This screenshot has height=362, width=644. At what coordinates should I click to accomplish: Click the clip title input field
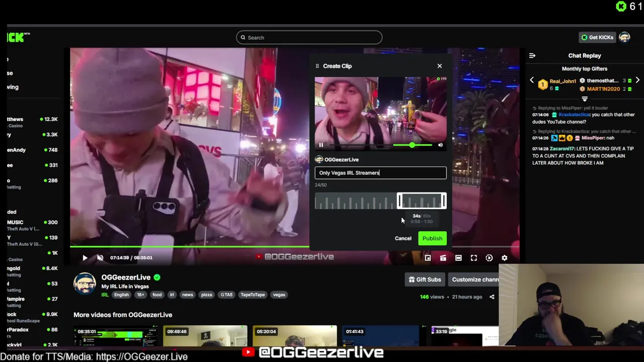[x=380, y=173]
